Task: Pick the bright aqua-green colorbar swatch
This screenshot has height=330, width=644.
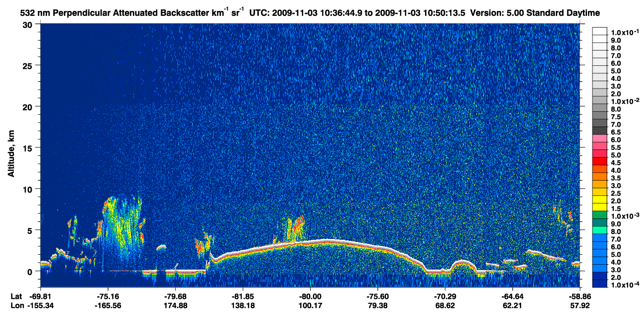Action: coord(600,230)
